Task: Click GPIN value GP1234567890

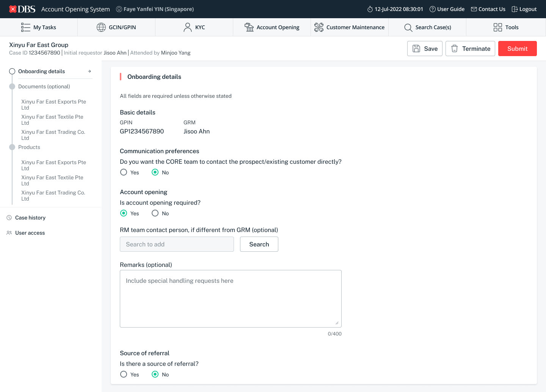Action: pyautogui.click(x=142, y=131)
